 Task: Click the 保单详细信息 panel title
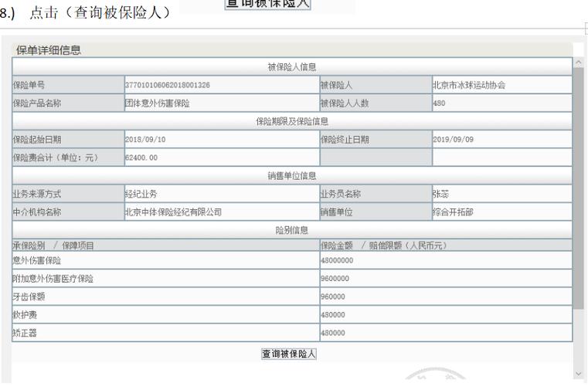(49, 50)
